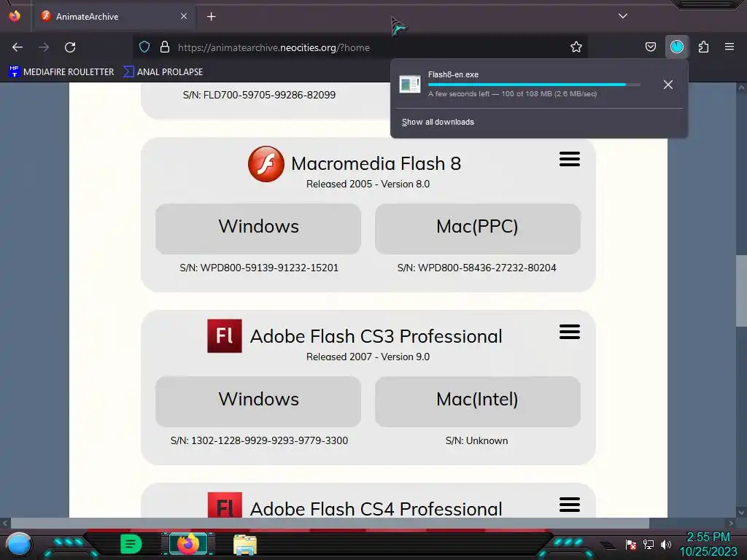This screenshot has width=747, height=560.
Task: Click Released 2005 - Version 8.0 text
Action: (x=368, y=184)
